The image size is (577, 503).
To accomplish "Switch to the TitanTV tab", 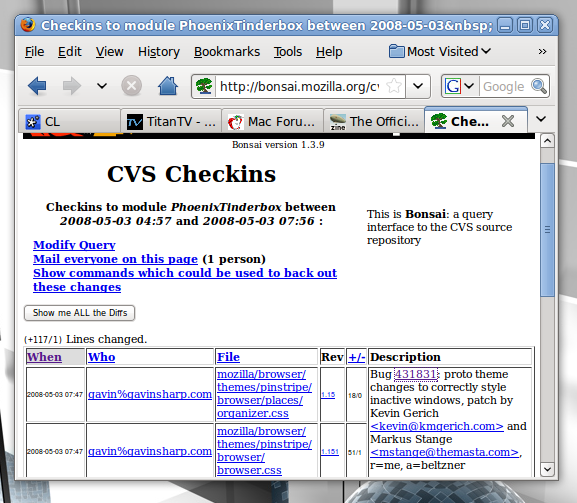I will point(171,121).
